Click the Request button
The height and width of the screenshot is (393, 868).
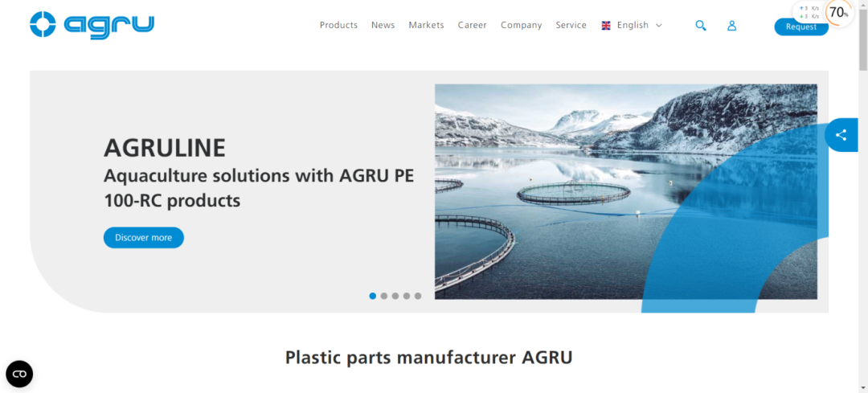(801, 27)
